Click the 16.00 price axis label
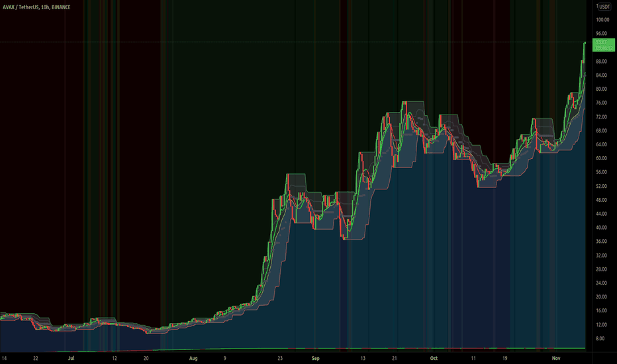 601,310
